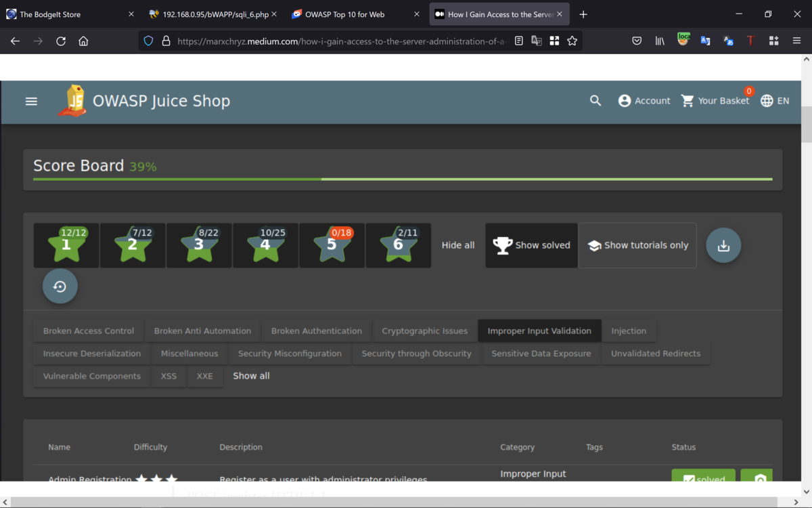The height and width of the screenshot is (508, 812).
Task: Sort table by Name column
Action: coord(59,447)
